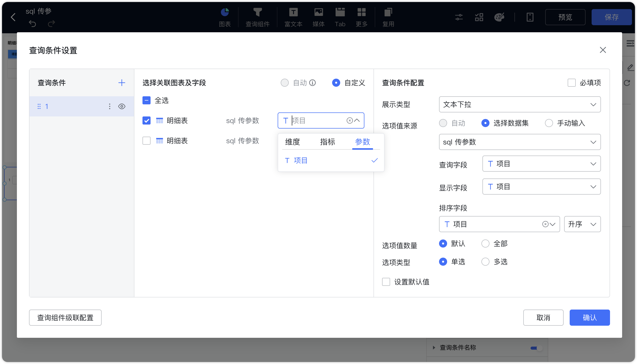
Task: Click the info icon beside 自动
Action: click(x=312, y=83)
